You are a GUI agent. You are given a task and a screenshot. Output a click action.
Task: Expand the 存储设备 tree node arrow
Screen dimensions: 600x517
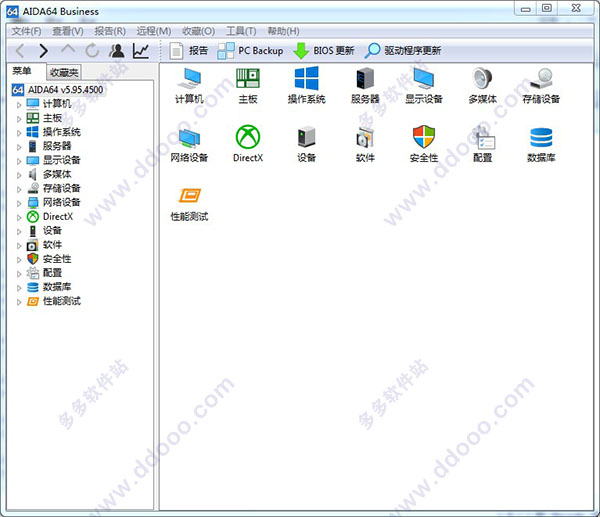click(x=19, y=189)
